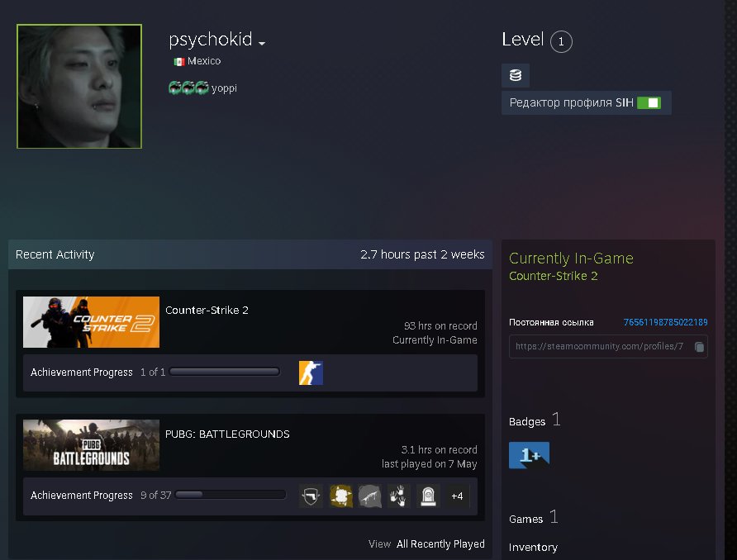Image resolution: width=737 pixels, height=560 pixels.
Task: Open PUBG Achievement Progress link
Action: point(82,496)
